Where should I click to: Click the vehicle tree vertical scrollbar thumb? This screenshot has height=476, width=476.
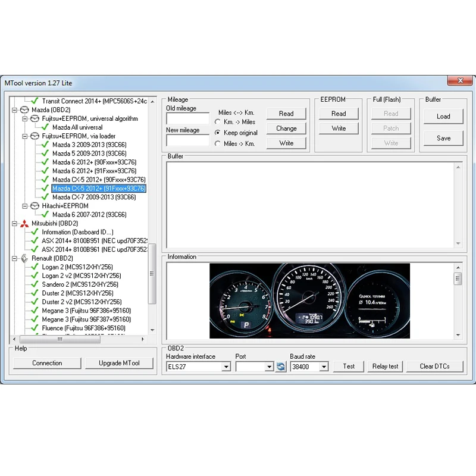pos(152,274)
